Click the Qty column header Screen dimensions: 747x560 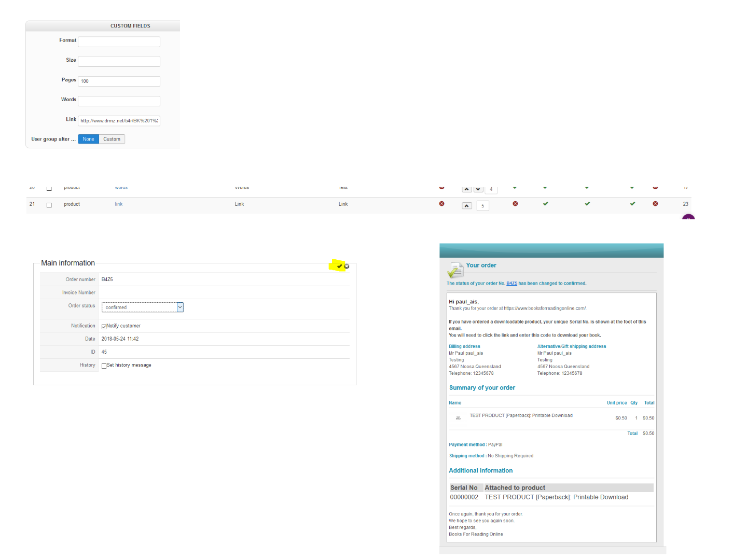coord(634,403)
